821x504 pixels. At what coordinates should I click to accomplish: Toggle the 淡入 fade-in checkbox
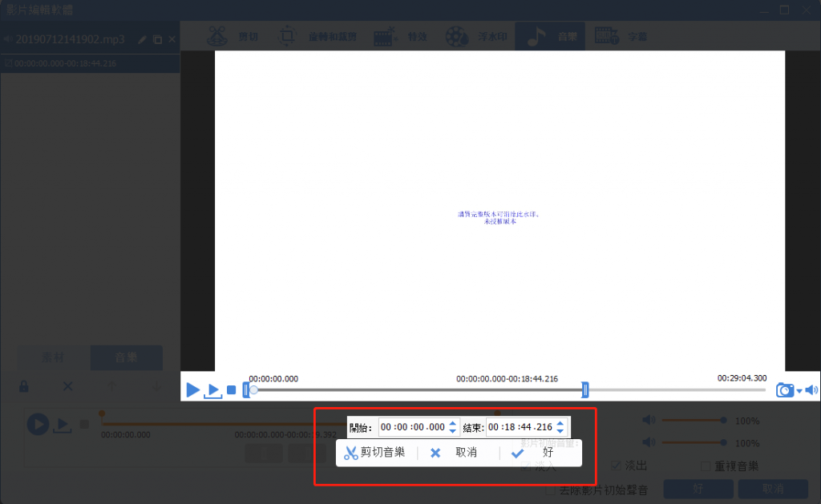526,466
